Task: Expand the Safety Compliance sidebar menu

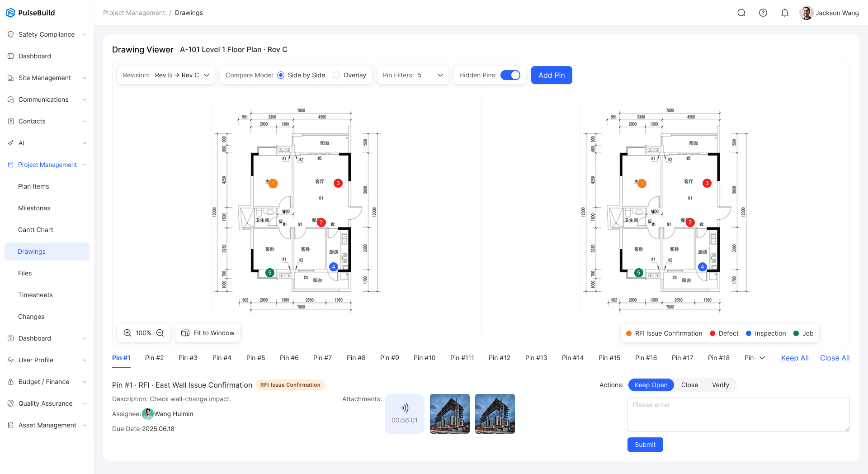Action: click(x=47, y=34)
